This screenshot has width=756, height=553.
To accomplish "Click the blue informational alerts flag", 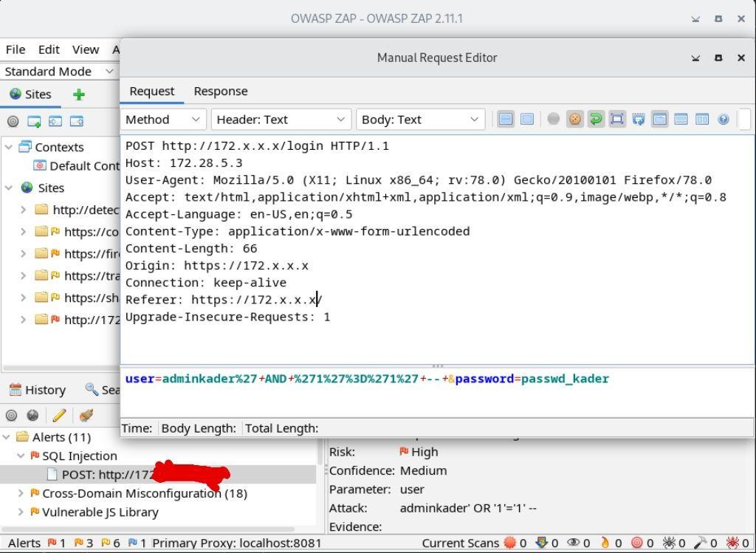I will (x=133, y=543).
